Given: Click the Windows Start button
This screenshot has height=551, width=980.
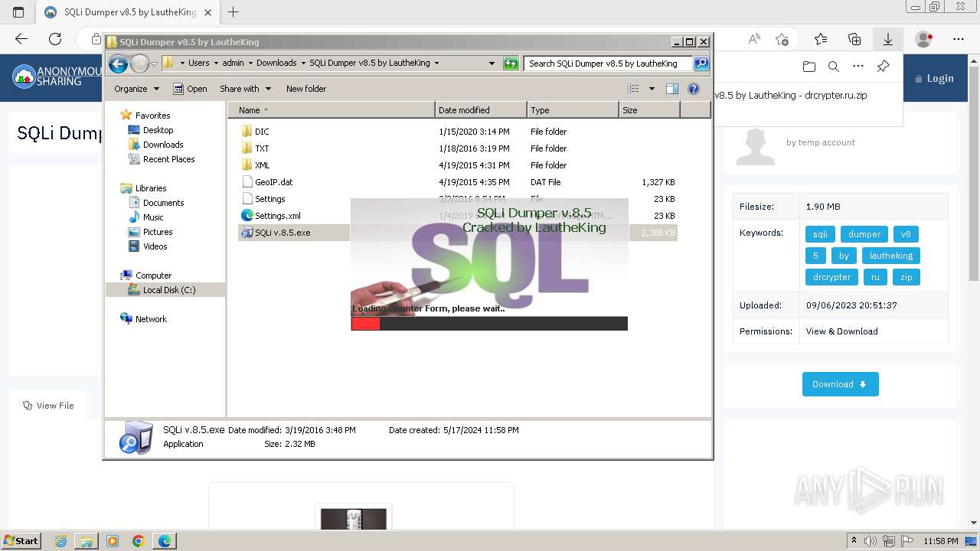Looking at the screenshot, I should (x=21, y=540).
